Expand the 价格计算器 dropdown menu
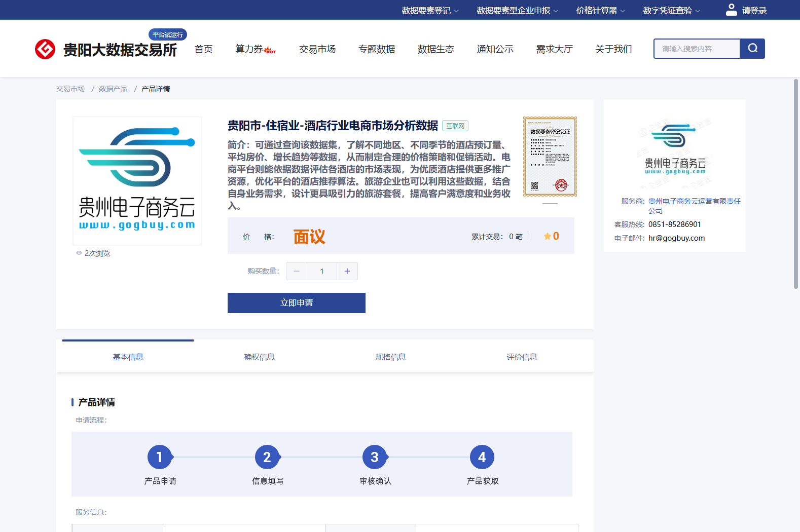The height and width of the screenshot is (532, 800). click(x=600, y=10)
